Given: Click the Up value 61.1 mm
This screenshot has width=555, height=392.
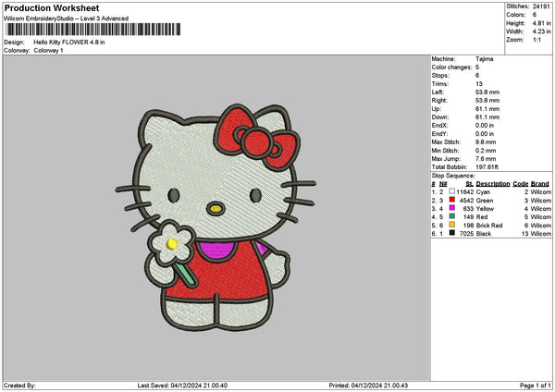Looking at the screenshot, I should coord(487,109).
